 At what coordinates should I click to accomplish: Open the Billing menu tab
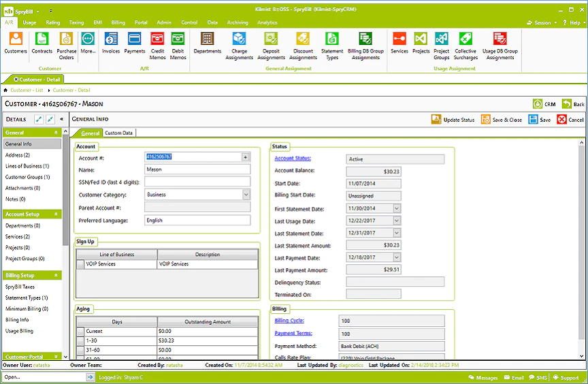(x=118, y=22)
